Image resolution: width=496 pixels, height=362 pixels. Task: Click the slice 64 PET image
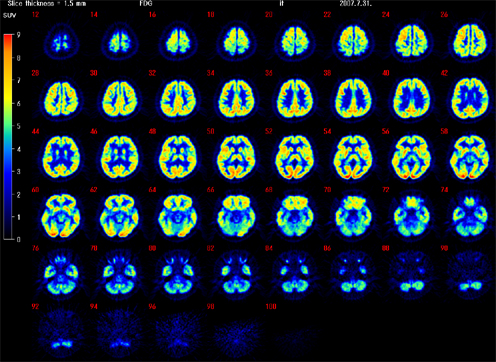click(178, 216)
